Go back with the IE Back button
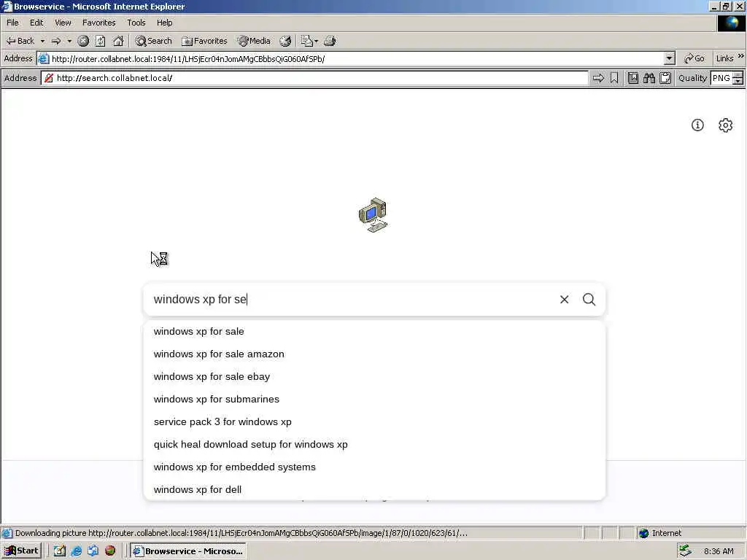This screenshot has height=560, width=747. point(20,41)
